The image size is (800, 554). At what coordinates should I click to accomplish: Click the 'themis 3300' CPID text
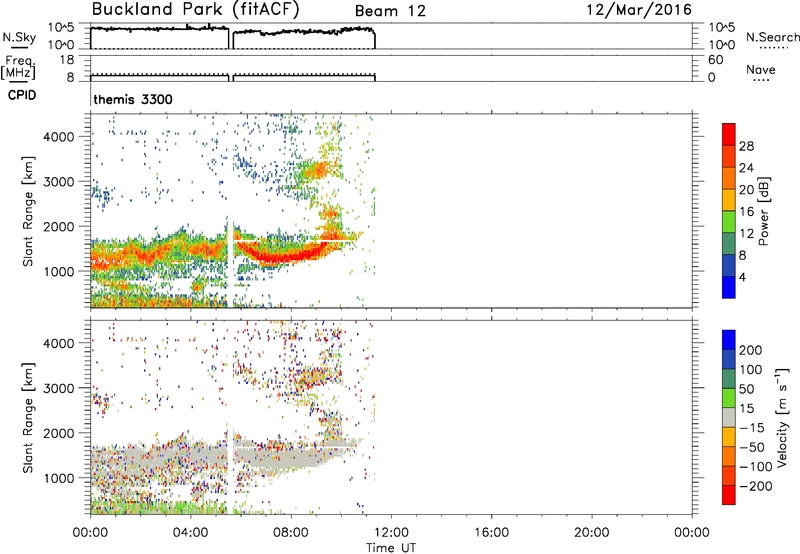133,99
